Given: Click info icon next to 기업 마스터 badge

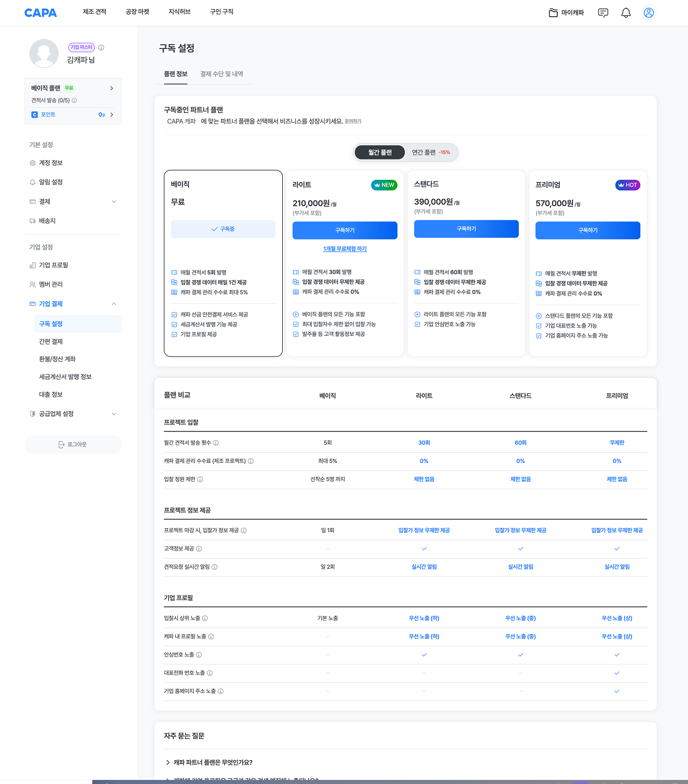Looking at the screenshot, I should point(101,48).
